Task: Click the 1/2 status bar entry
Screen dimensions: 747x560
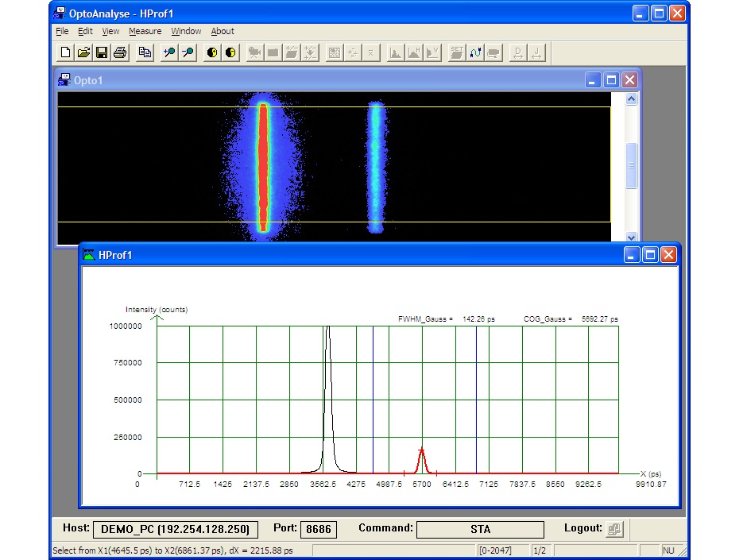Action: pos(540,550)
